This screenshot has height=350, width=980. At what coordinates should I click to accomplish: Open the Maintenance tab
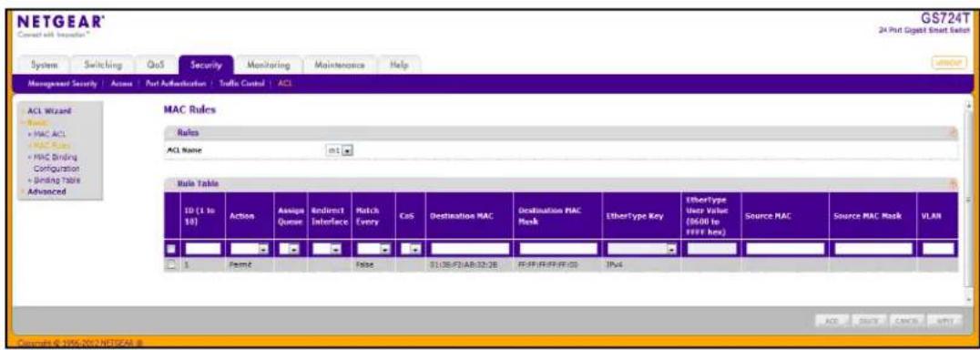pyautogui.click(x=341, y=65)
